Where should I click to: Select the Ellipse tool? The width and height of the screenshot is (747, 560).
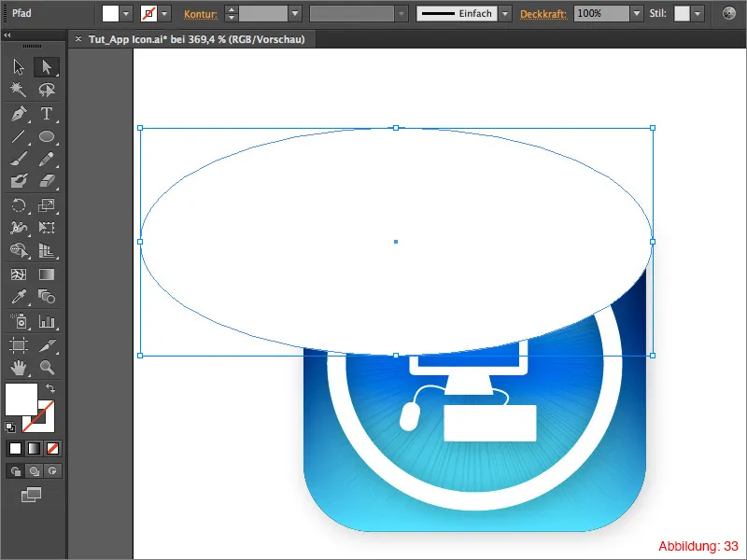pos(46,136)
